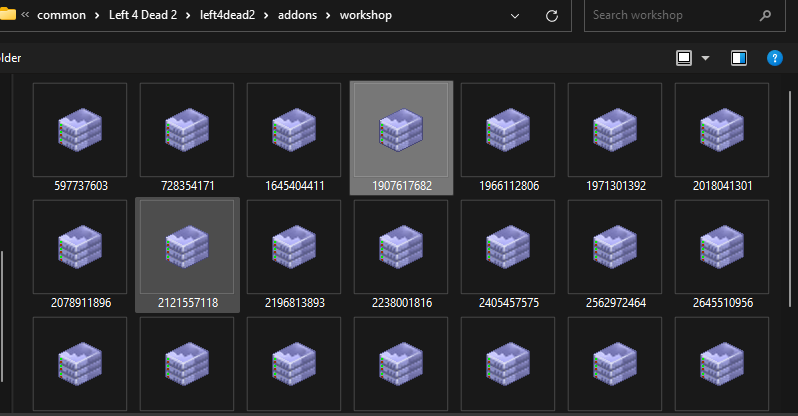Click the workshop breadcrumb segment
This screenshot has width=798, height=416.
click(366, 15)
